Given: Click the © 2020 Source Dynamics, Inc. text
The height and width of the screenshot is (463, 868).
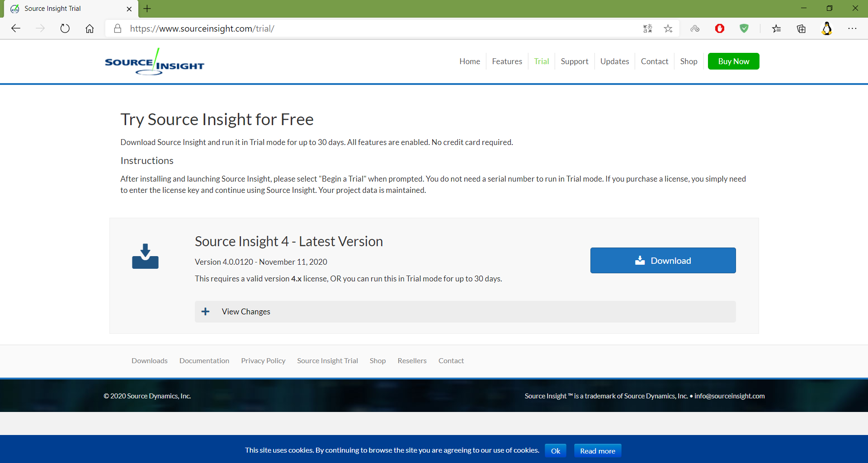Looking at the screenshot, I should [x=147, y=396].
